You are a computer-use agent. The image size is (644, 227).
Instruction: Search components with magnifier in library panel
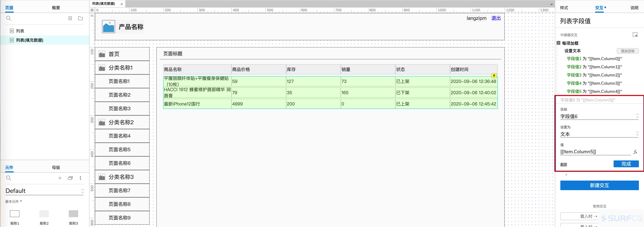pyautogui.click(x=9, y=178)
